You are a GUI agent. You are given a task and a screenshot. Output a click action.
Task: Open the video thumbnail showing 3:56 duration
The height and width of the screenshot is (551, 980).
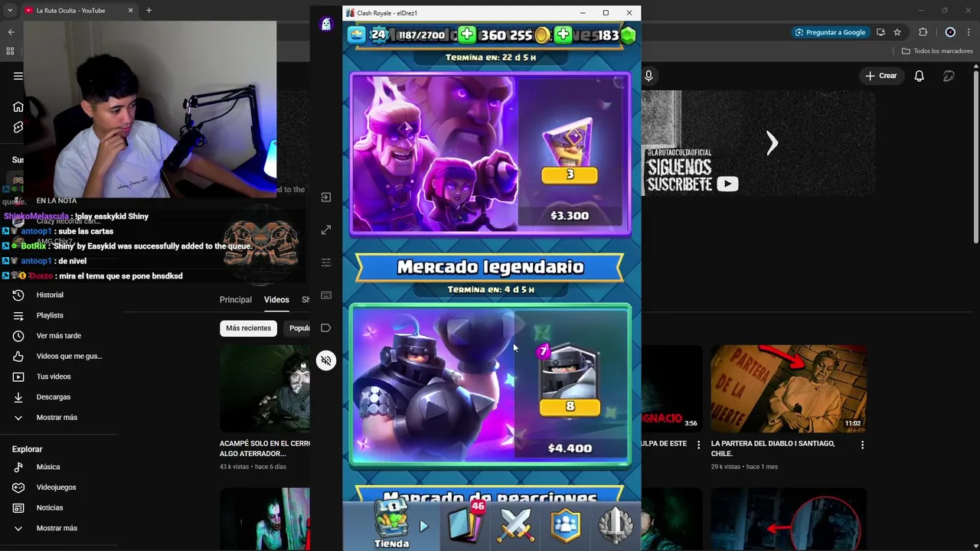click(x=671, y=389)
